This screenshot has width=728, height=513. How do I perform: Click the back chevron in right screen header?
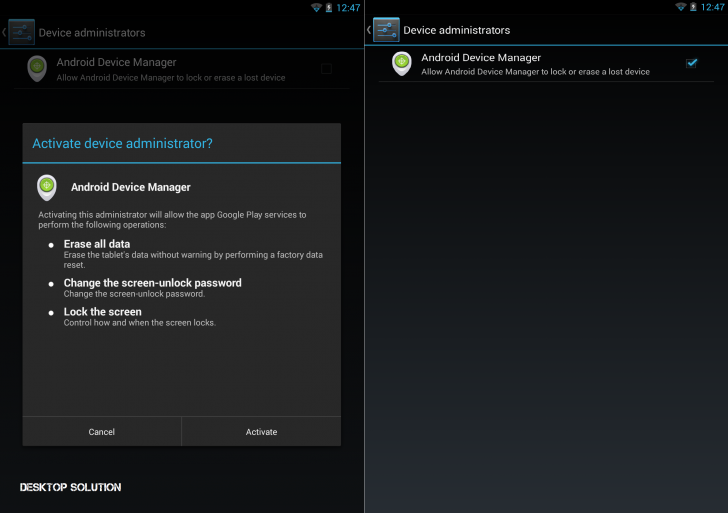click(369, 30)
